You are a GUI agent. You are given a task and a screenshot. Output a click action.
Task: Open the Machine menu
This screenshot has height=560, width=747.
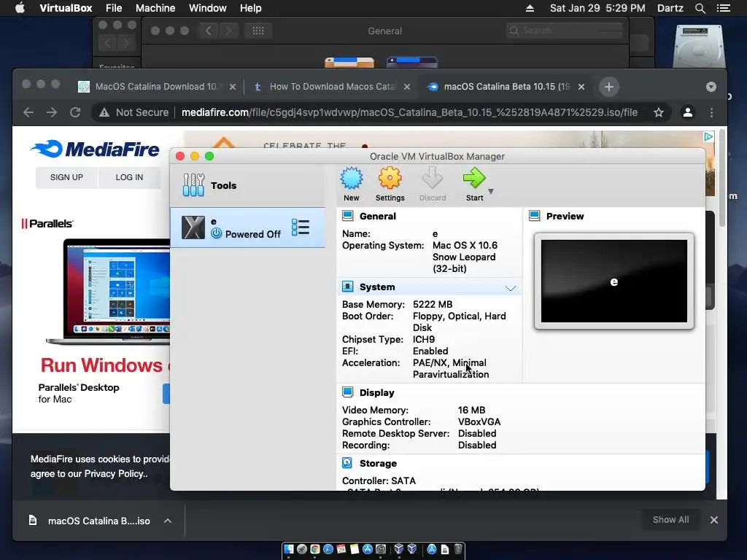click(155, 8)
